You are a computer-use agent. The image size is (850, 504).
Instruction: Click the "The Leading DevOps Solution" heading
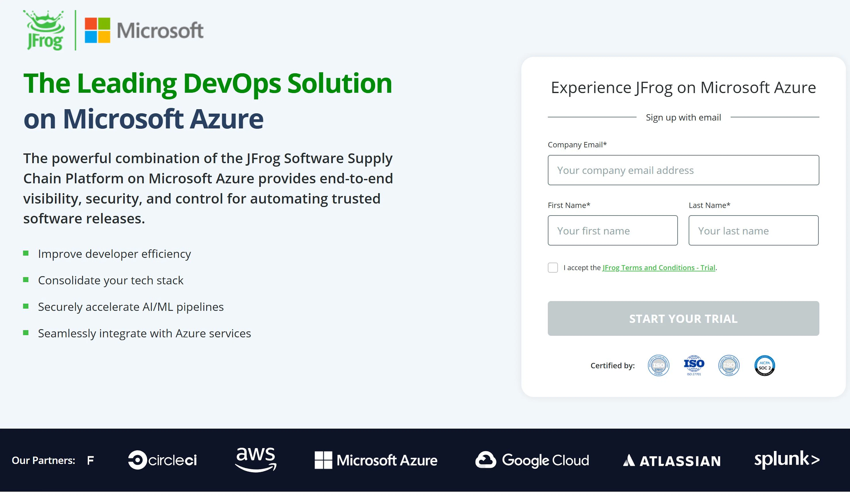(208, 84)
